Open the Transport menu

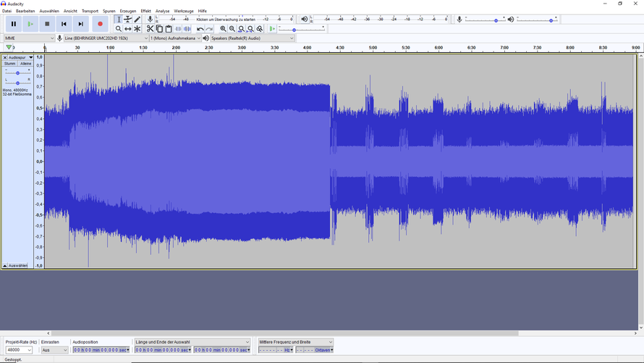click(x=90, y=11)
